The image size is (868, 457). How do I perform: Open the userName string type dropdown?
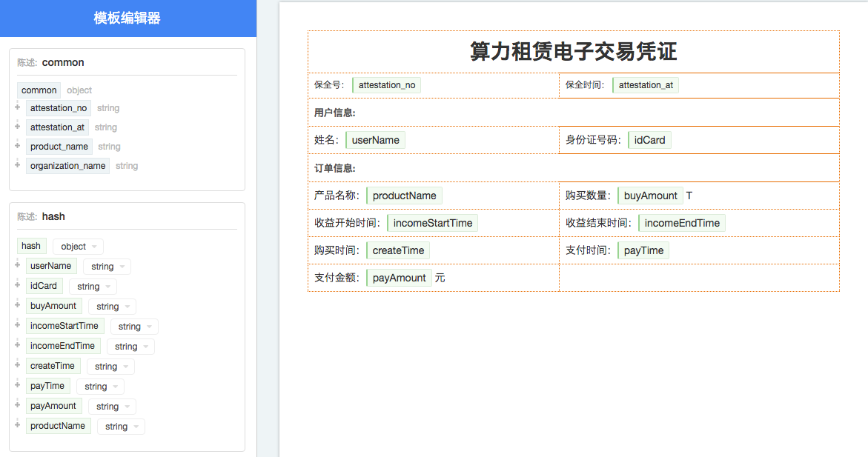[107, 267]
